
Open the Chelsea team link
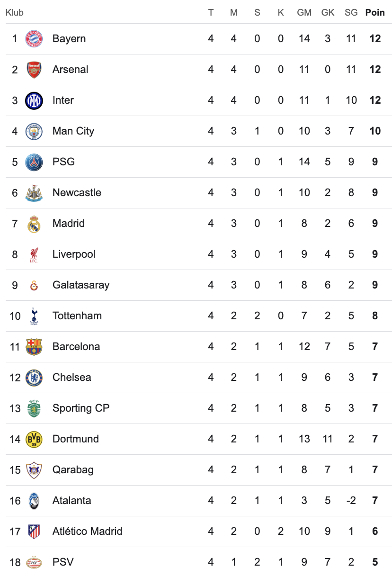tap(71, 378)
